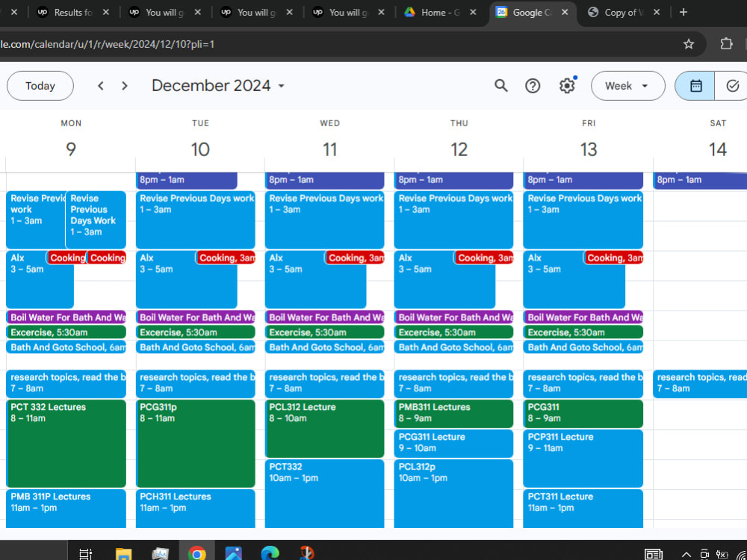Open Friday's PCP311 Lecture event

tap(583, 458)
